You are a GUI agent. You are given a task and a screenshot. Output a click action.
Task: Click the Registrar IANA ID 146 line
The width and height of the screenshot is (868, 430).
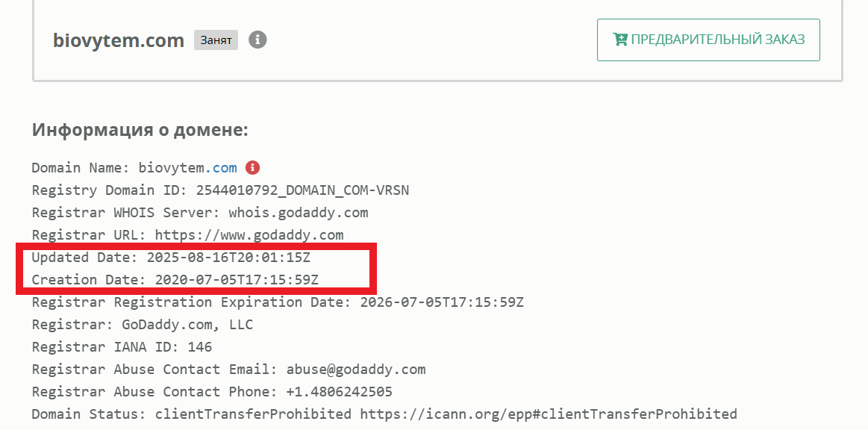pyautogui.click(x=122, y=347)
